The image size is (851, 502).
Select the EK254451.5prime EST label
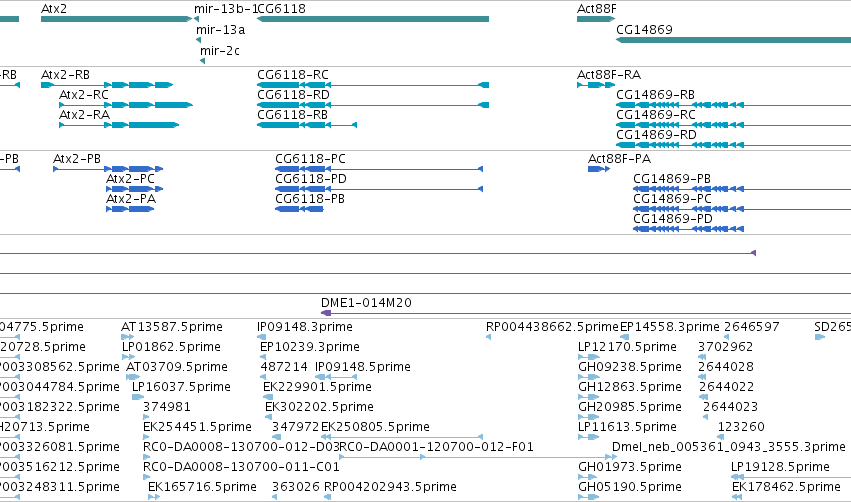197,428
